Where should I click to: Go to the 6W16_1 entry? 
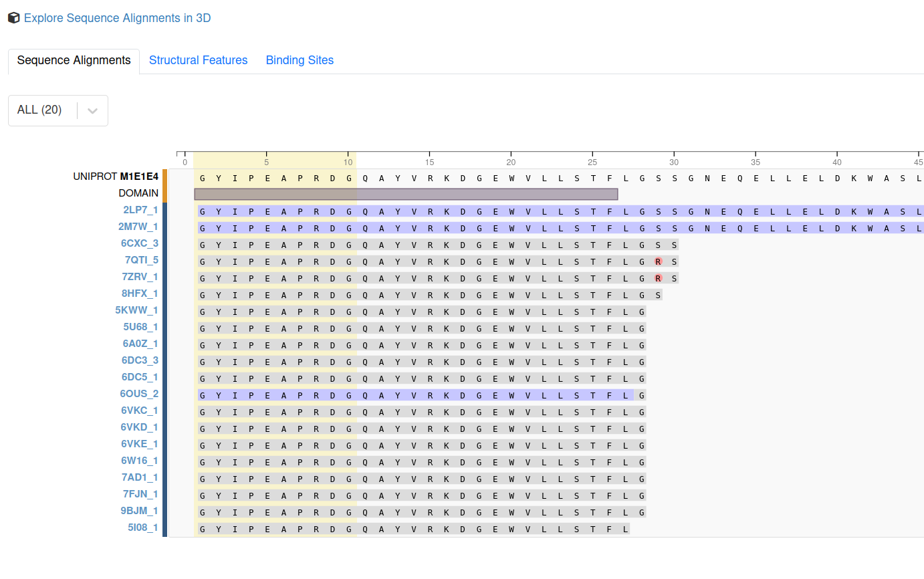(x=140, y=461)
